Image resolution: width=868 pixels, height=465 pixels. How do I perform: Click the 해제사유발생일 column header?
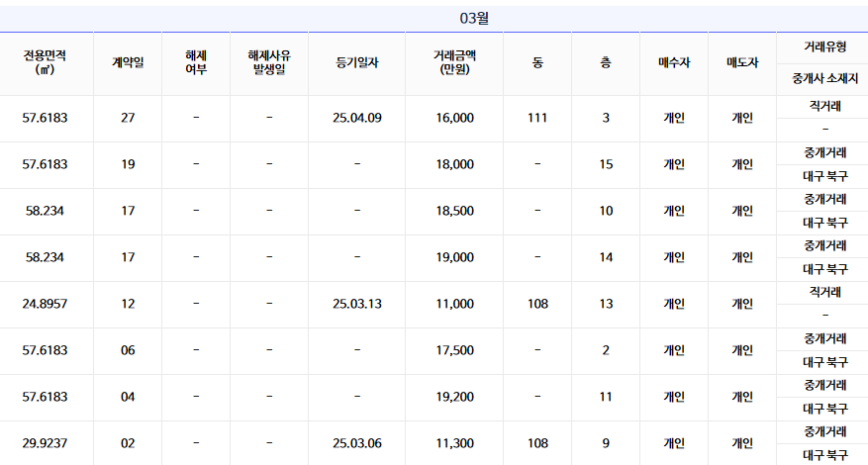click(269, 62)
